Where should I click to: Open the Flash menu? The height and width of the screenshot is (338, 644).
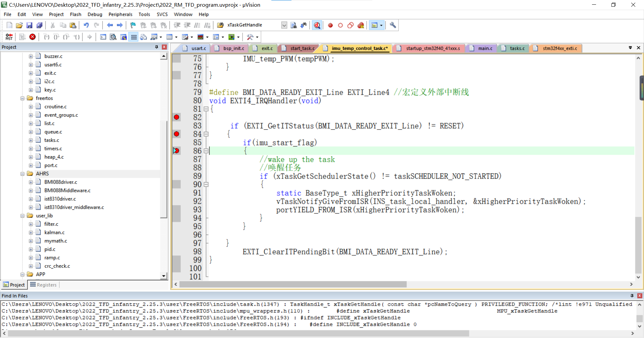coord(75,14)
